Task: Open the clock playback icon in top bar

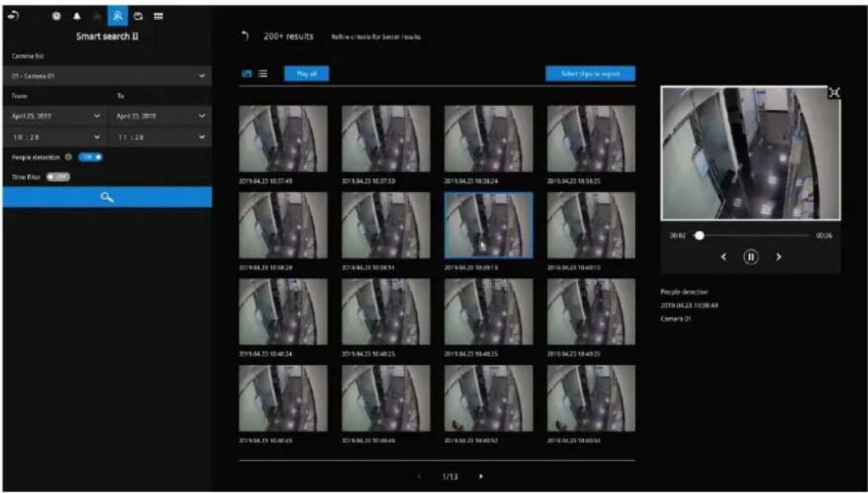Action: click(56, 16)
